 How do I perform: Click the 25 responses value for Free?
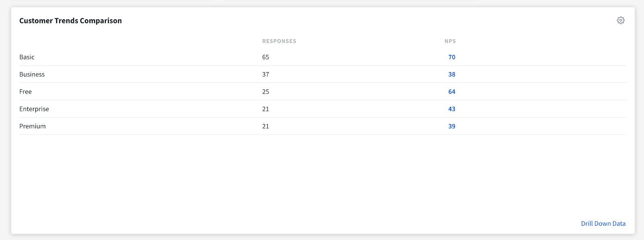pyautogui.click(x=266, y=92)
